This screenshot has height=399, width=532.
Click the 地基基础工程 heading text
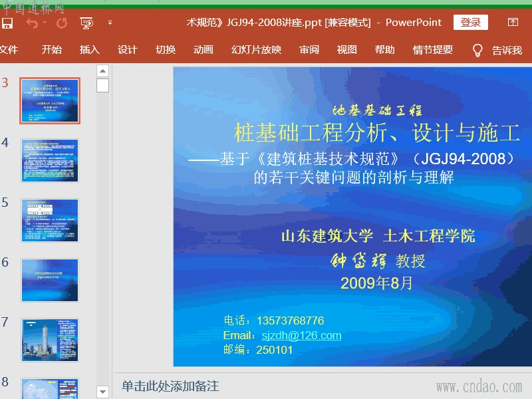click(376, 110)
